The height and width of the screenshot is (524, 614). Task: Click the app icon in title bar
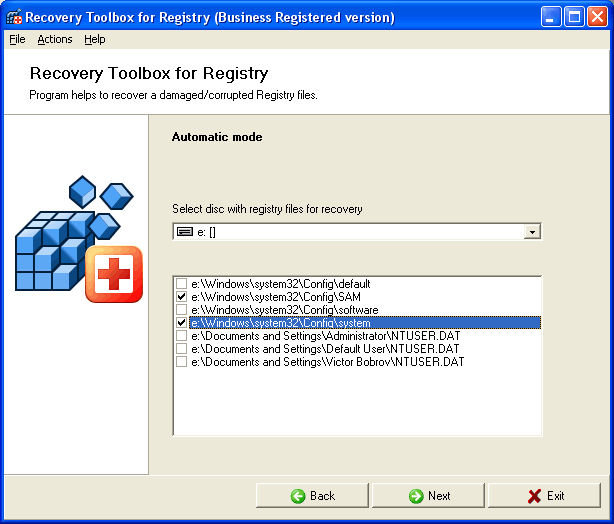click(x=14, y=17)
